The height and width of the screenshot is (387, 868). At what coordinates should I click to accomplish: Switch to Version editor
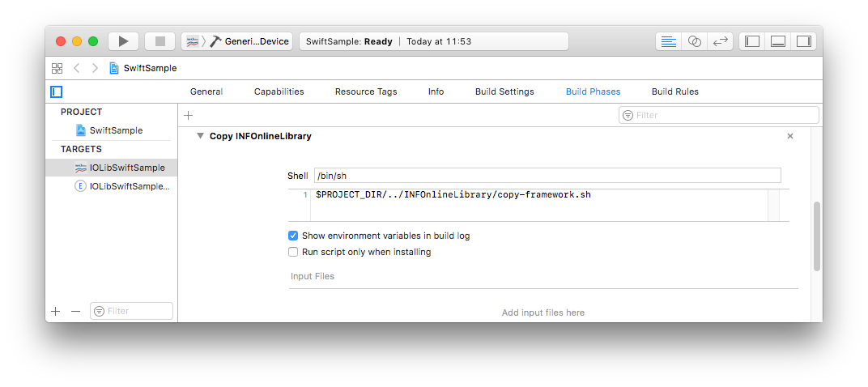tap(720, 41)
